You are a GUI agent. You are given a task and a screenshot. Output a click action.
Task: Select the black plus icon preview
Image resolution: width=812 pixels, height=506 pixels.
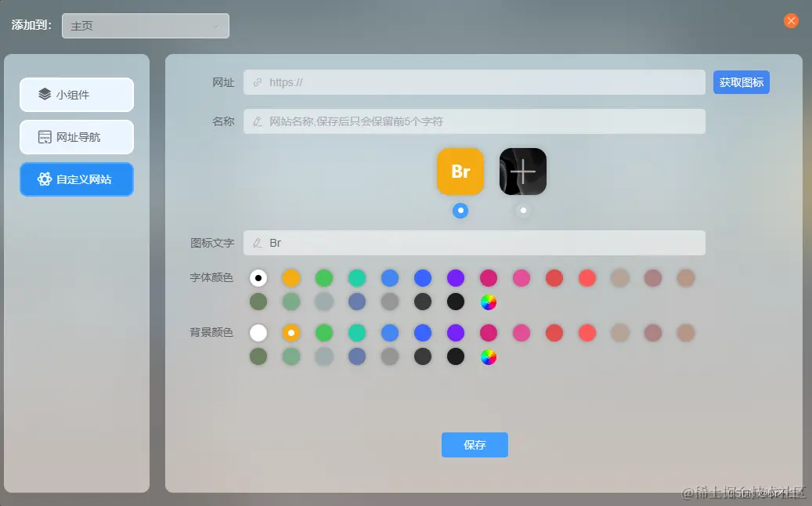click(522, 171)
